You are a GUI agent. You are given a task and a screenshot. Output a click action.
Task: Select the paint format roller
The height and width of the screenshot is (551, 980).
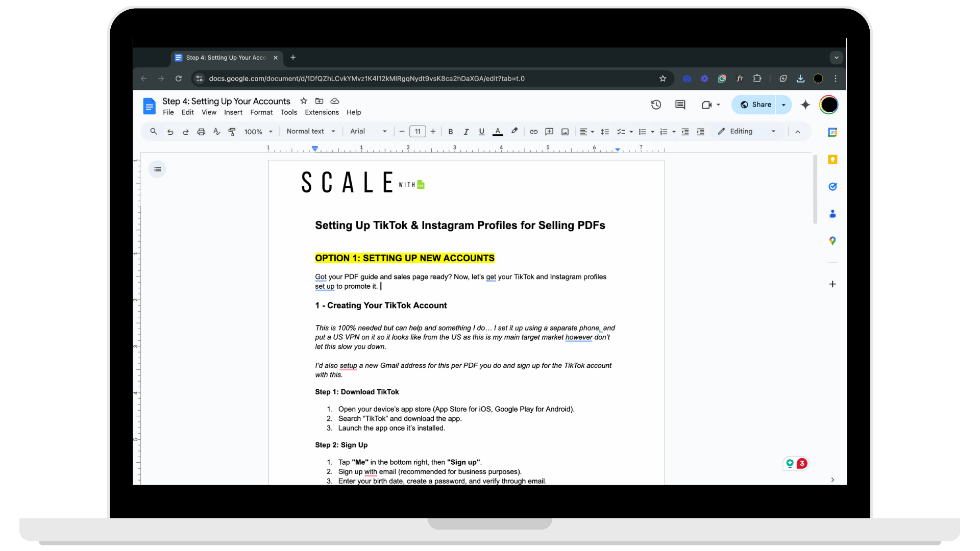click(232, 132)
